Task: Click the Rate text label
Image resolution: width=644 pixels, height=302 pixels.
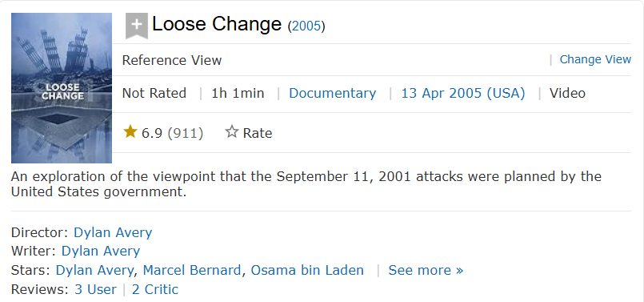Action: (x=257, y=133)
